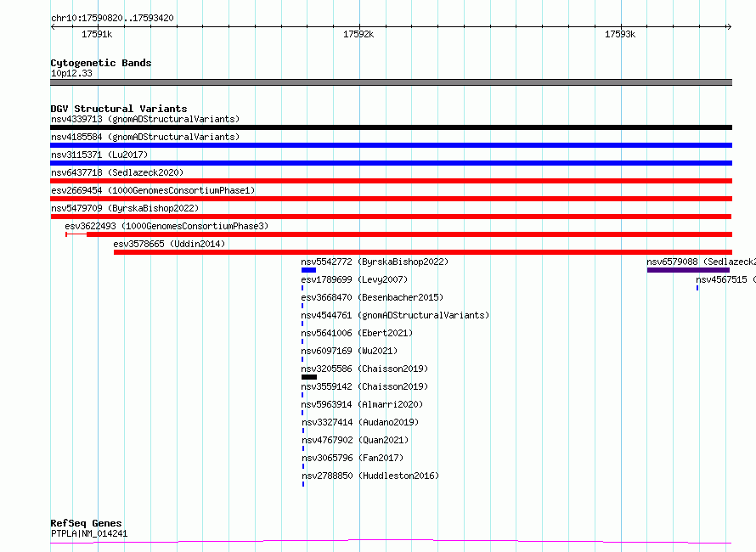This screenshot has height=552, width=756.
Task: Click the right arrow on the ruler
Action: [729, 27]
